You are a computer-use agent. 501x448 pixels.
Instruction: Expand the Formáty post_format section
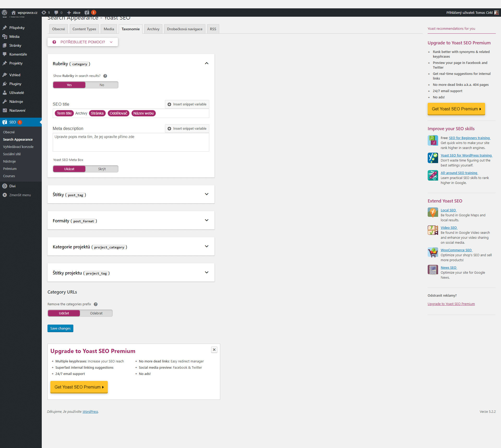[x=207, y=220]
